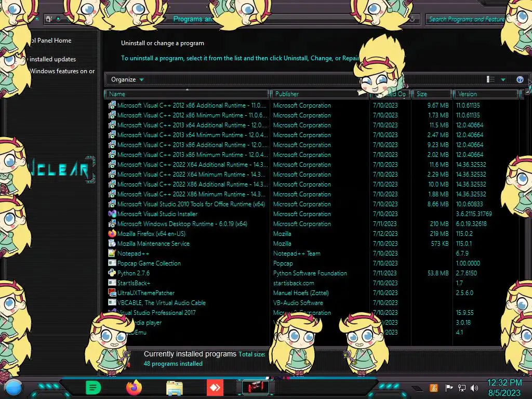
Task: Select Microsoft Visual C++ 2022 X64 Minimum Runtime
Action: tap(192, 174)
